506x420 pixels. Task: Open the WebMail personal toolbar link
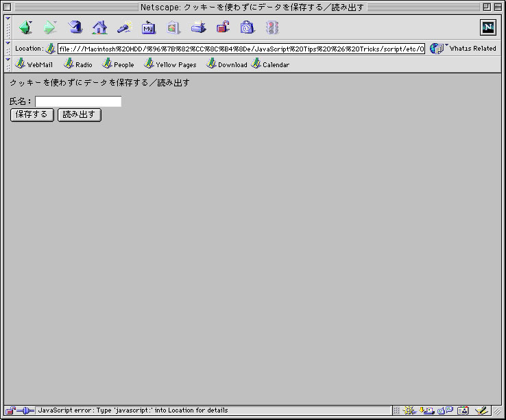(x=34, y=64)
